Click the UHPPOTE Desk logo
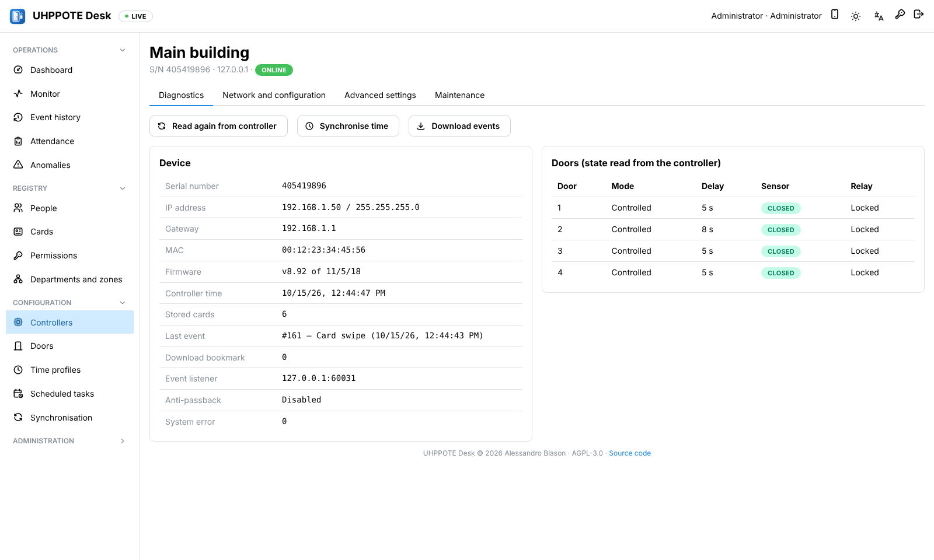 (18, 16)
